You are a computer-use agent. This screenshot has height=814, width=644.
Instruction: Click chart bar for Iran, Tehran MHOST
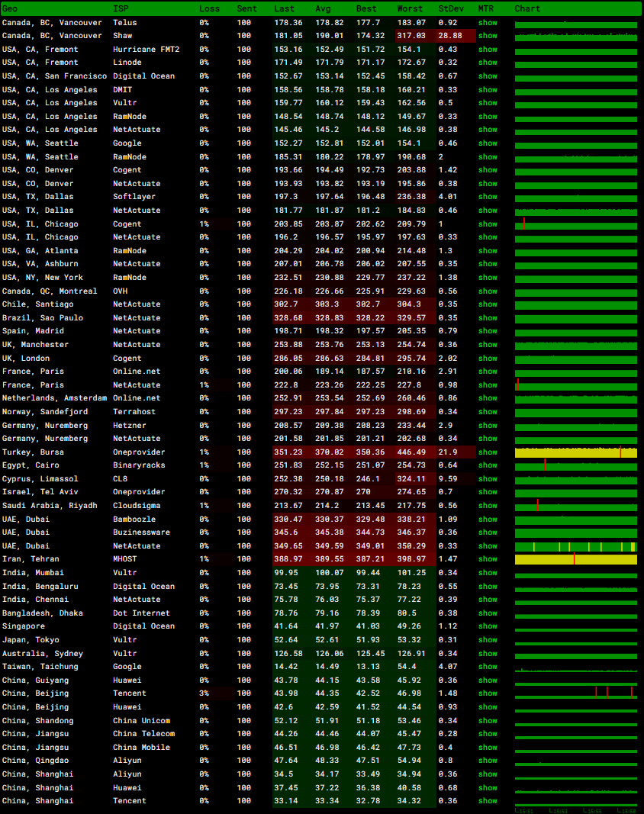tap(575, 559)
